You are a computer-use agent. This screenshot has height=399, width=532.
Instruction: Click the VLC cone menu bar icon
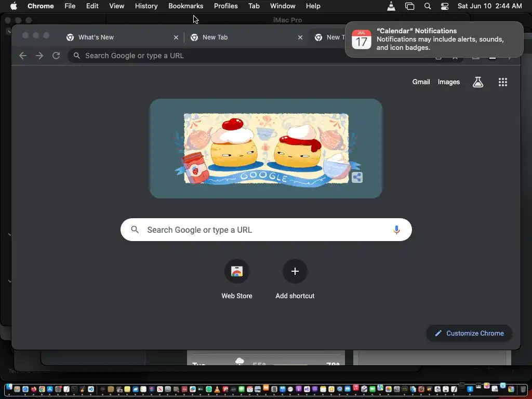(391, 6)
